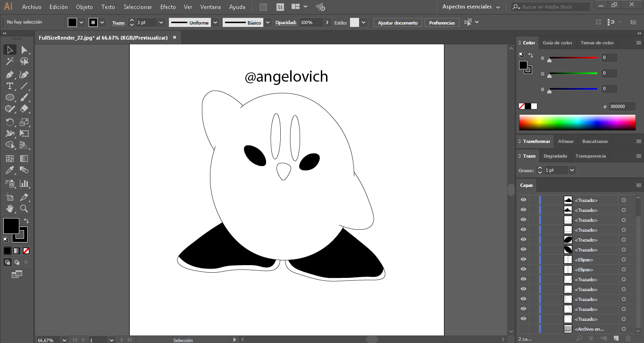Select the Artboard tool

[9, 197]
